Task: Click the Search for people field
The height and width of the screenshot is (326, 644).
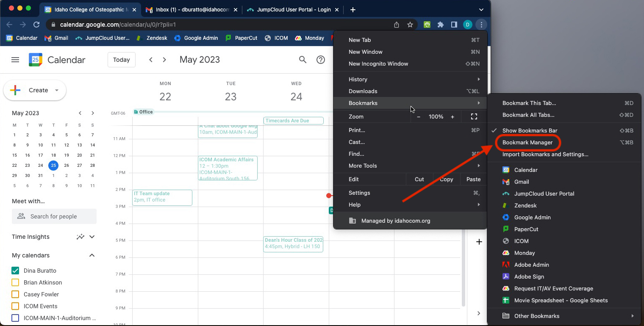Action: [x=54, y=216]
